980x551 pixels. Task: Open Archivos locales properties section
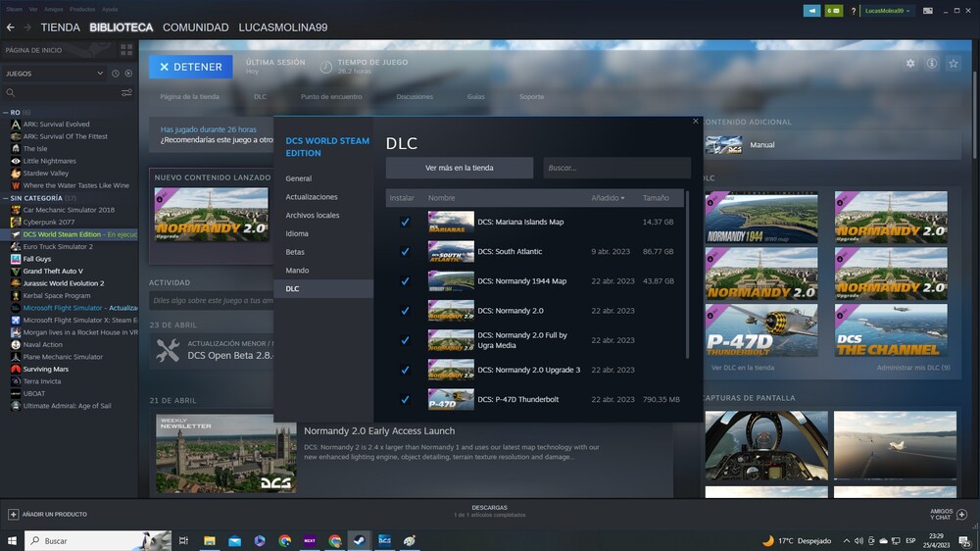tap(312, 215)
